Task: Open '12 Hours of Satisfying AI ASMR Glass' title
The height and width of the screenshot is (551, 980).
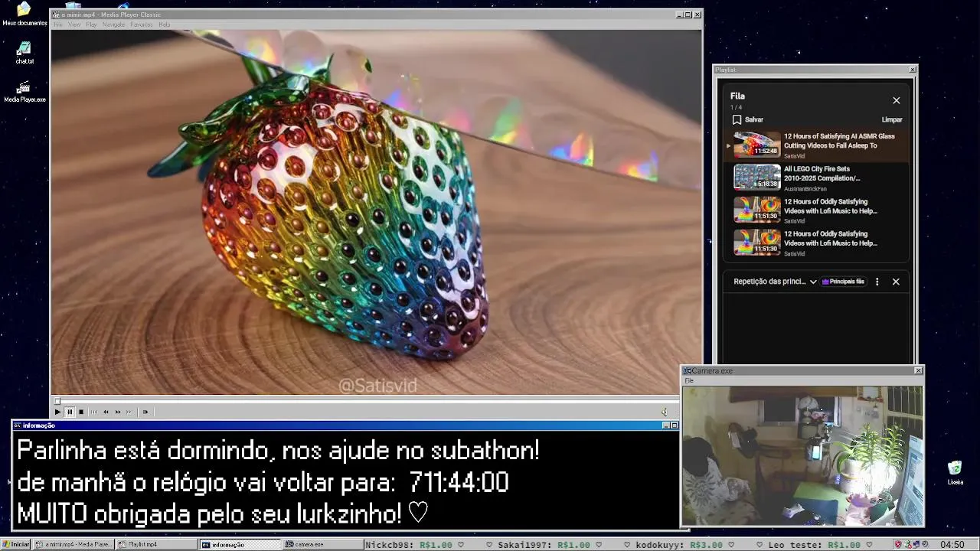Action: [839, 141]
